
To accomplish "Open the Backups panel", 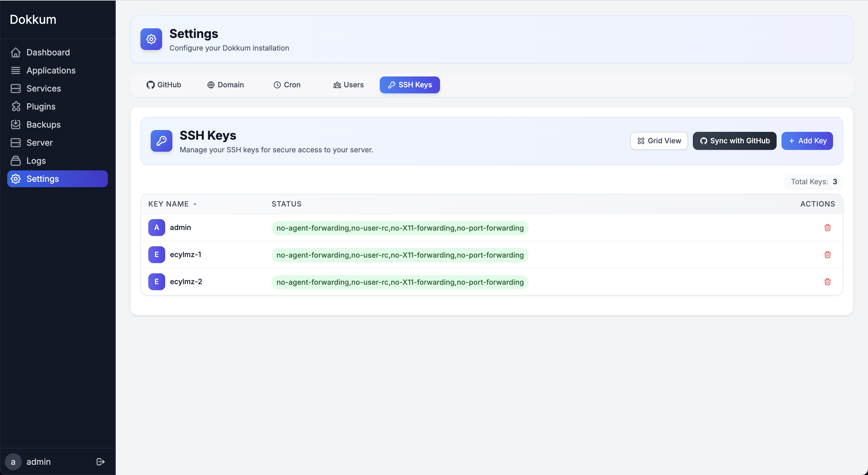I will [x=43, y=124].
